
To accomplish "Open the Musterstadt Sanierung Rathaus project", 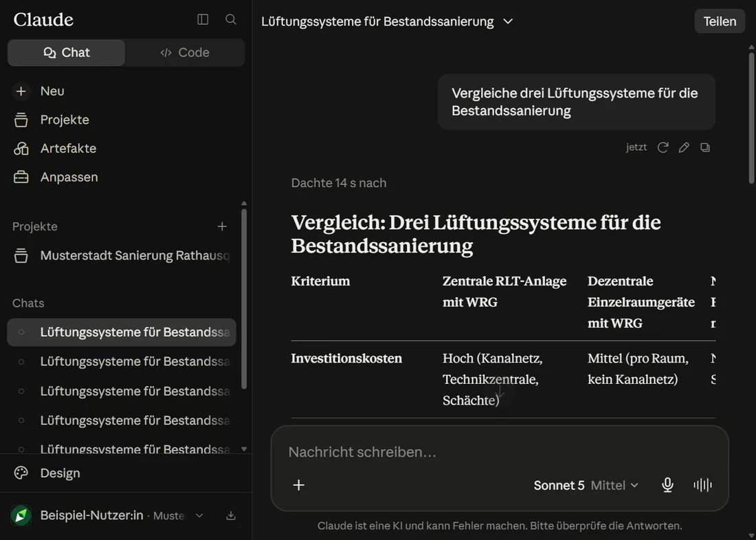I will click(x=122, y=255).
